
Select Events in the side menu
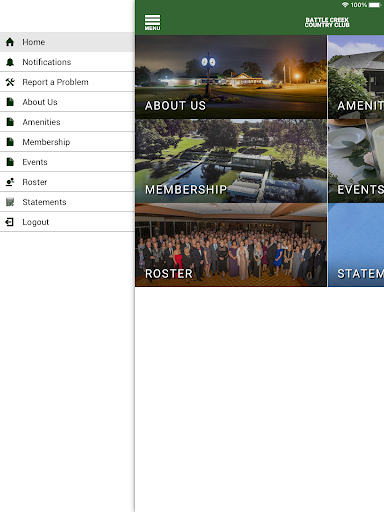[67, 162]
